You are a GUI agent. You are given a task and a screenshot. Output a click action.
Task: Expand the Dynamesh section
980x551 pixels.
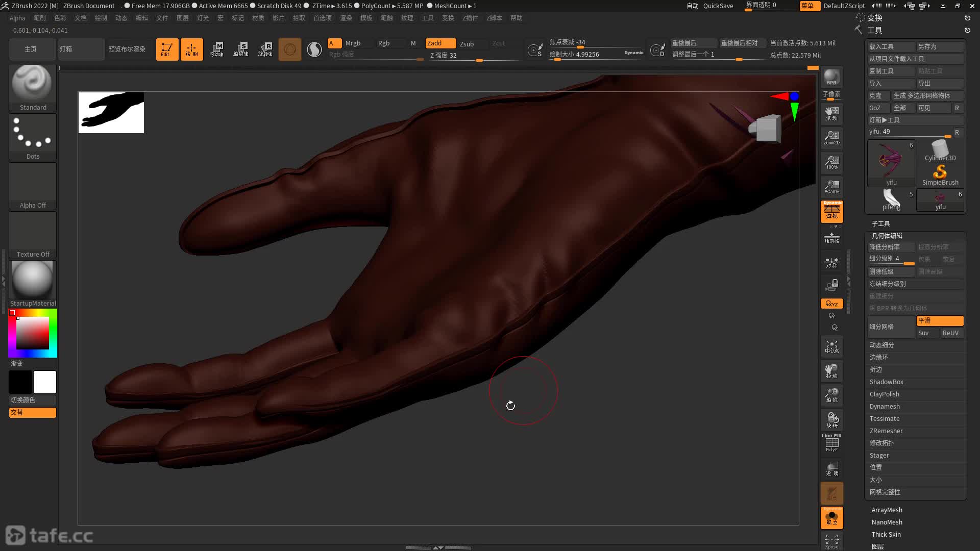[885, 407]
